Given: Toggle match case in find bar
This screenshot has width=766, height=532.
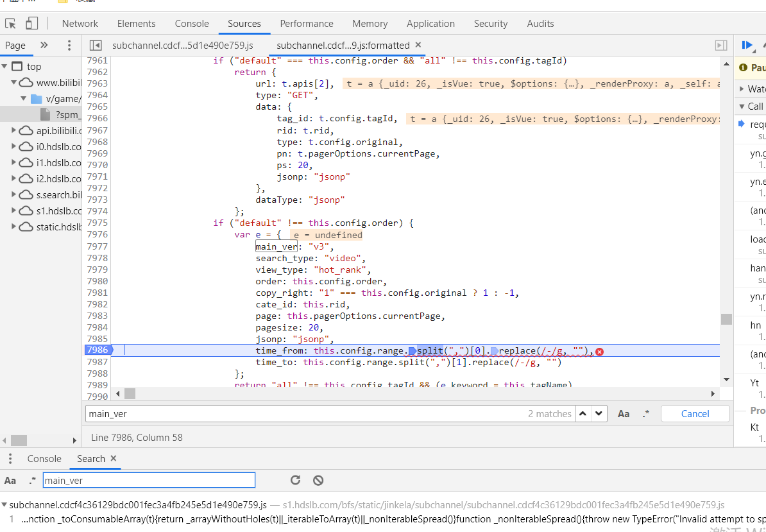Looking at the screenshot, I should [624, 414].
